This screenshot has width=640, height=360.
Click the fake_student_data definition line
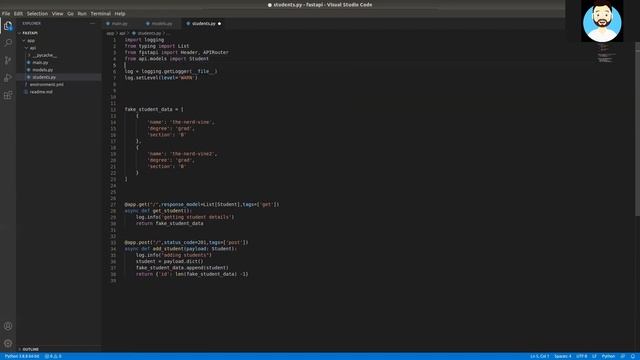pyautogui.click(x=154, y=109)
